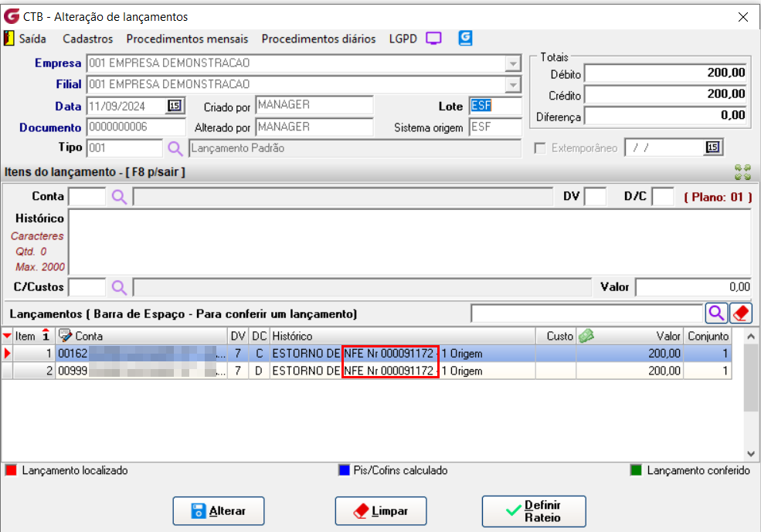Image resolution: width=761 pixels, height=532 pixels.
Task: Expand the Filial dropdown arrow
Action: (512, 84)
